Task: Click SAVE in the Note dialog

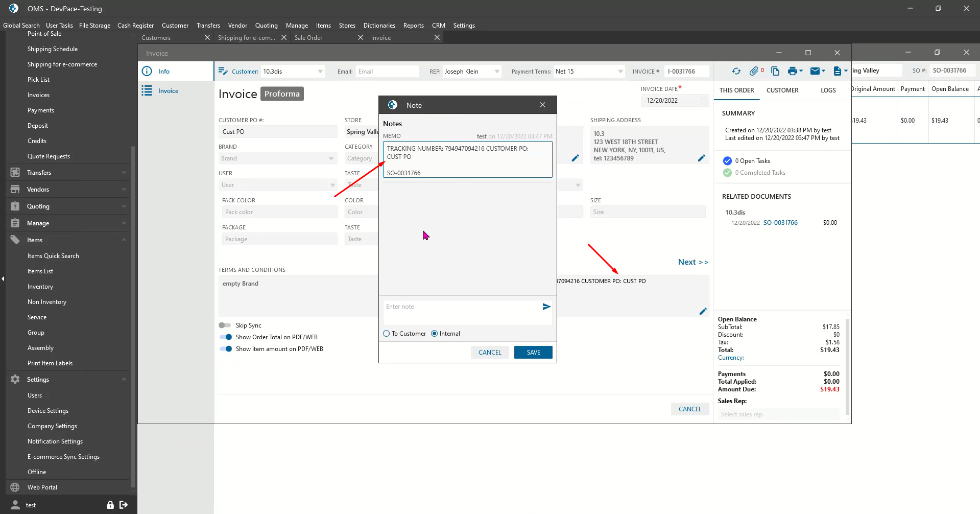Action: pos(533,353)
